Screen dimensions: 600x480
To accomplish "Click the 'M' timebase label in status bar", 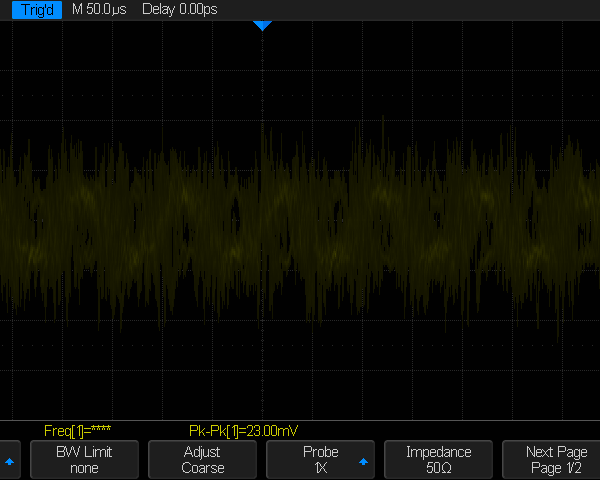I will click(x=78, y=9).
